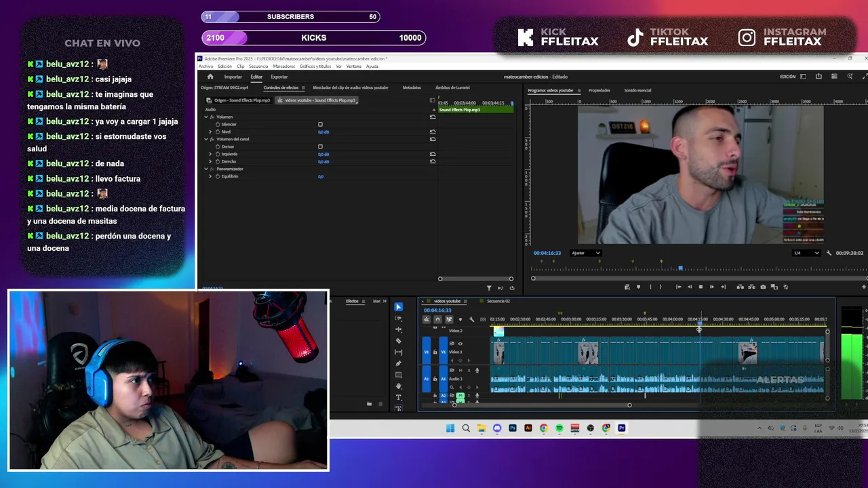Toggle Nivel animation stopwatch
The width and height of the screenshot is (868, 488).
pyautogui.click(x=218, y=131)
